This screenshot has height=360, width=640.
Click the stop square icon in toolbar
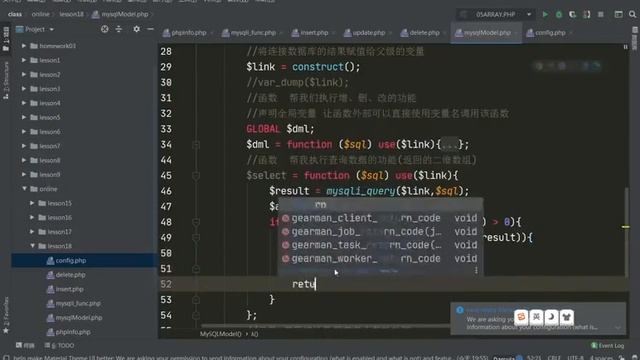[x=600, y=14]
